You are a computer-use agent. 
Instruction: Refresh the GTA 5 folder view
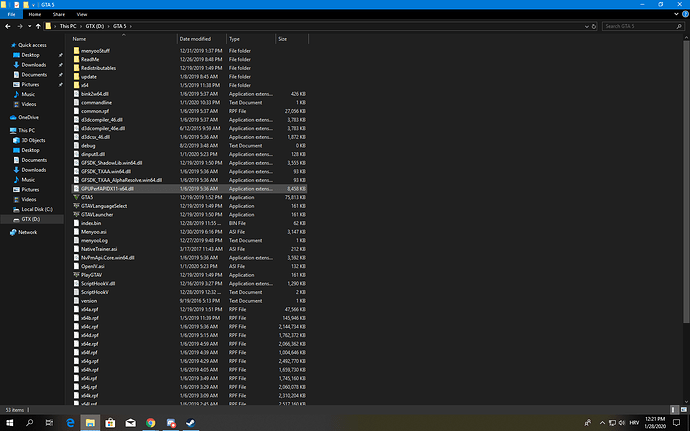point(594,26)
